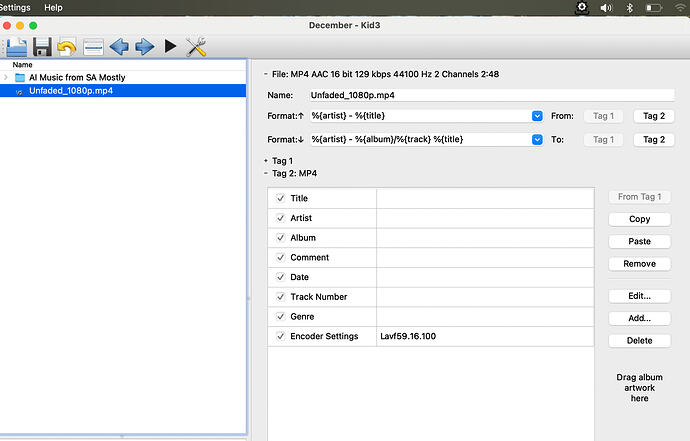
Task: Click the Paste button
Action: click(x=639, y=241)
